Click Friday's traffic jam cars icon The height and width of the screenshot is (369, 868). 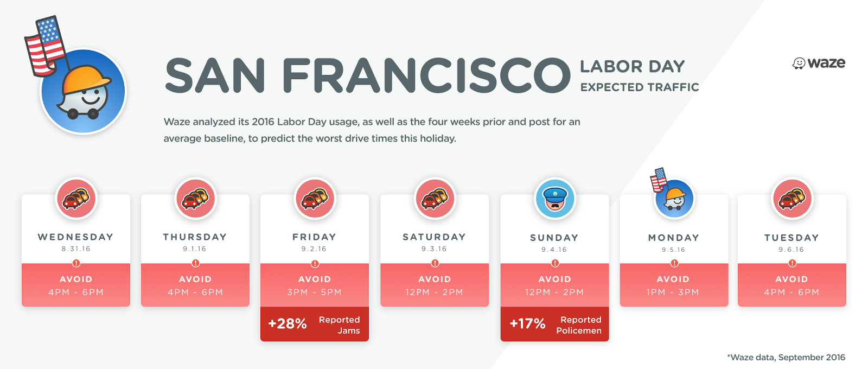[x=315, y=199]
